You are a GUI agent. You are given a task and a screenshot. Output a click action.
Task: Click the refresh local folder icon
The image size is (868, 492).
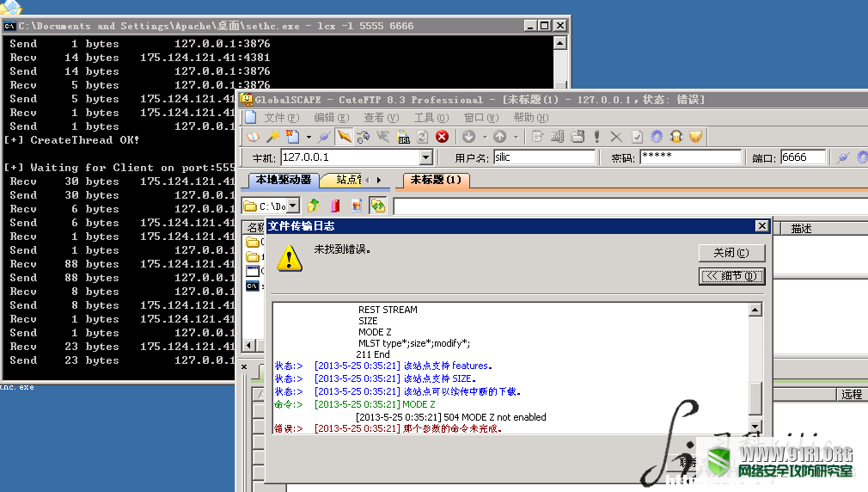pos(378,206)
